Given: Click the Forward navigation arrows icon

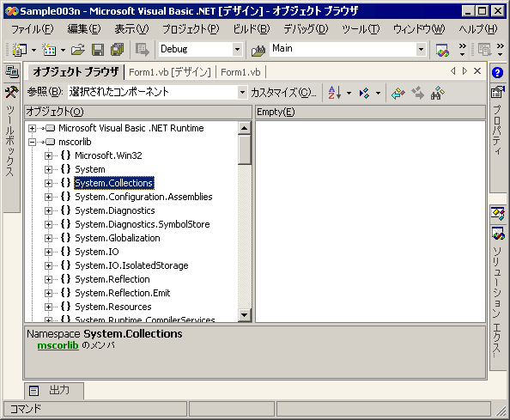Looking at the screenshot, I should tap(417, 94).
